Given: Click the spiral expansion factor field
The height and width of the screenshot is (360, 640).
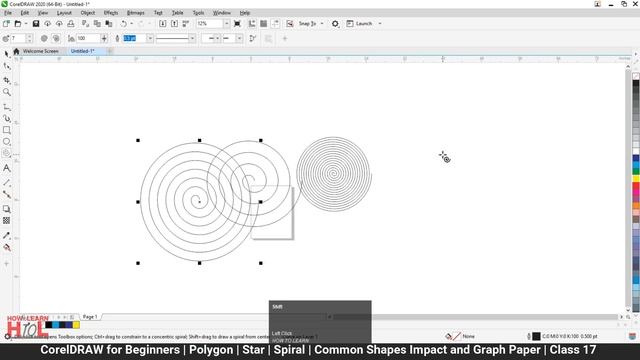Looking at the screenshot, I should coord(88,38).
